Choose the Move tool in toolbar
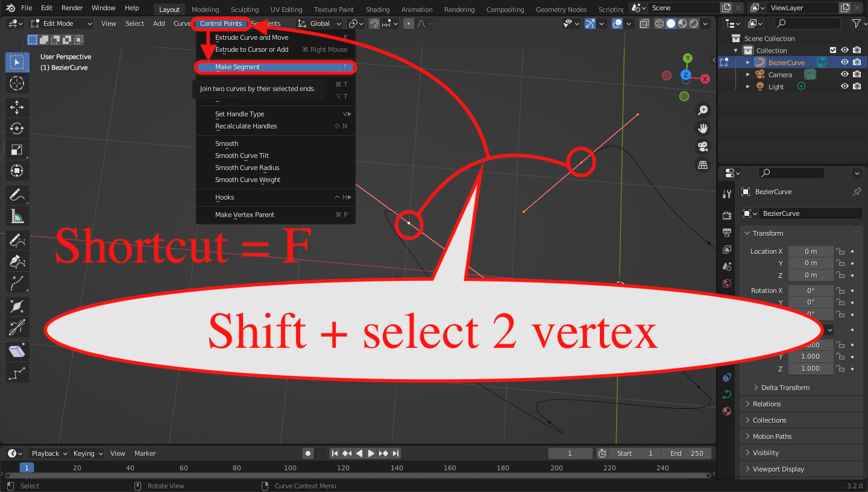Viewport: 868px width, 492px height. click(x=17, y=107)
